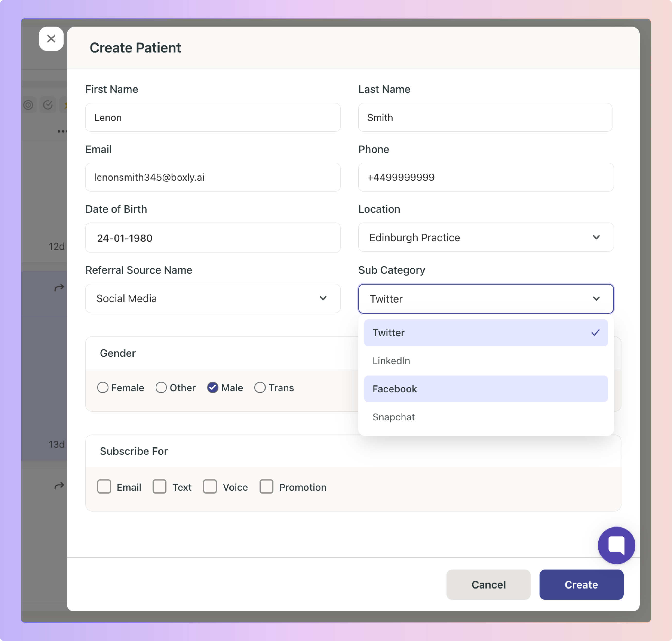Click the target icon in background toolbar
The image size is (672, 641).
click(x=28, y=105)
